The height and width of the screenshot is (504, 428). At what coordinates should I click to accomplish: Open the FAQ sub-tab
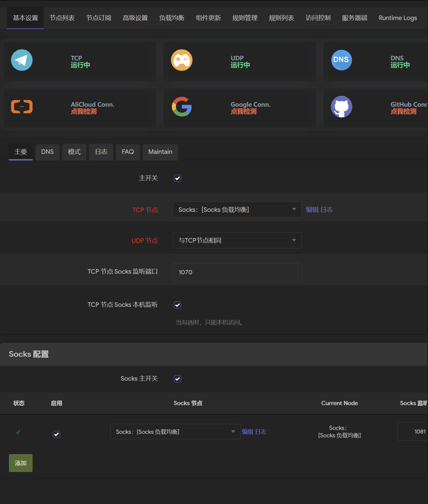tap(128, 152)
